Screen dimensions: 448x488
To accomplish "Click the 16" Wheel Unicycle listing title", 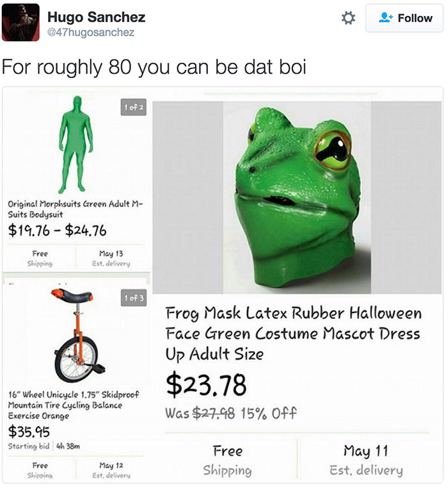I will point(74,405).
